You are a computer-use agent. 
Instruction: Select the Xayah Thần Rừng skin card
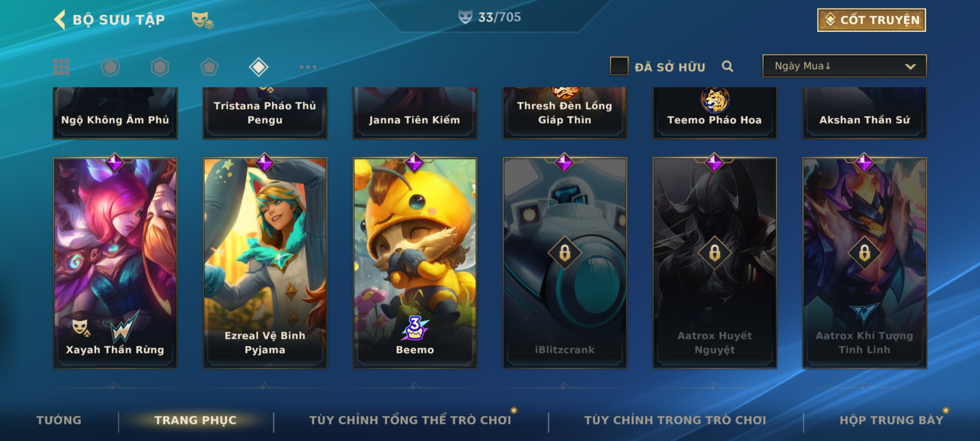115,263
